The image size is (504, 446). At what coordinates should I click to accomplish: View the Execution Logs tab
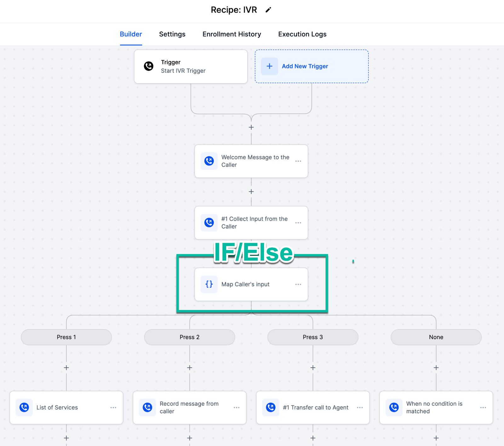click(x=302, y=34)
